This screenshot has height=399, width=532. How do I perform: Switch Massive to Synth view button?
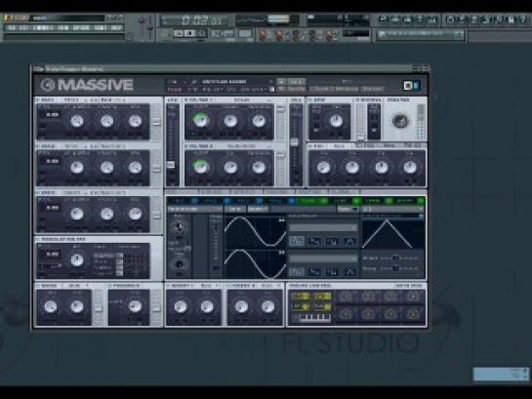(321, 89)
